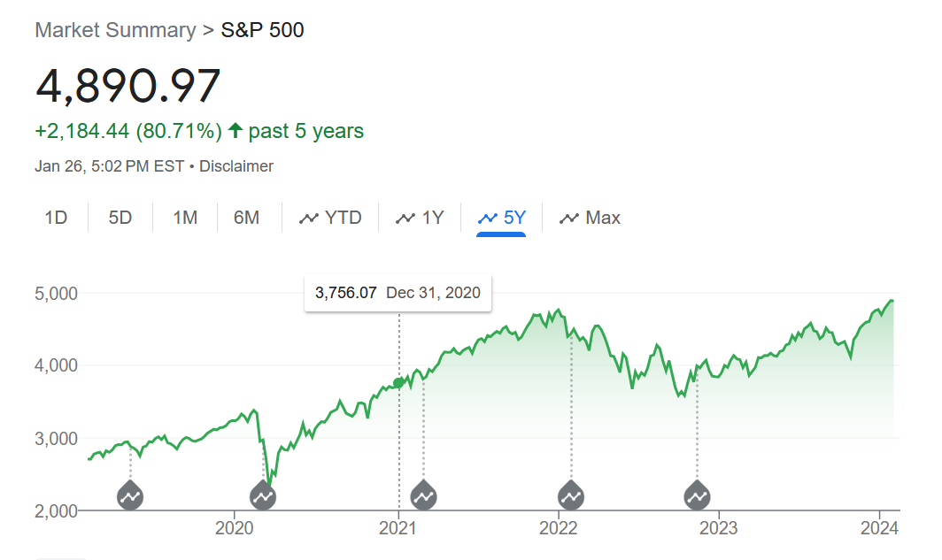Image resolution: width=942 pixels, height=560 pixels.
Task: Switch to the 6M range
Action: click(x=249, y=217)
